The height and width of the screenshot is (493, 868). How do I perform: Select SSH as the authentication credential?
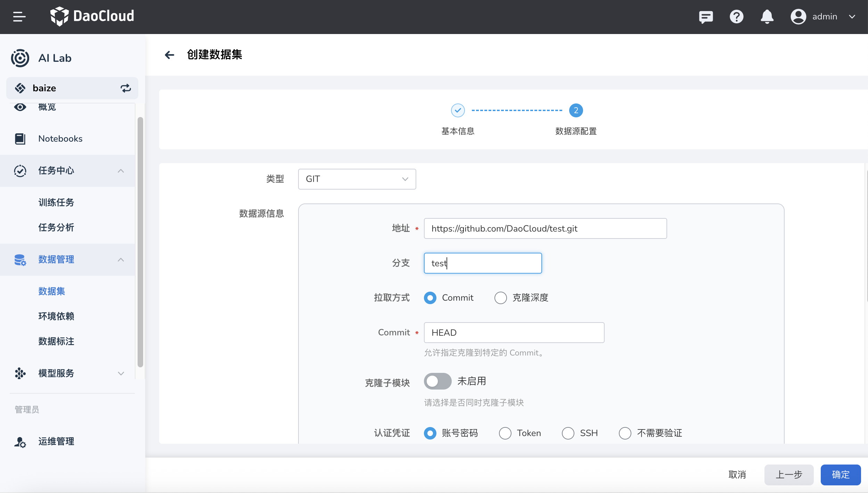pos(568,433)
